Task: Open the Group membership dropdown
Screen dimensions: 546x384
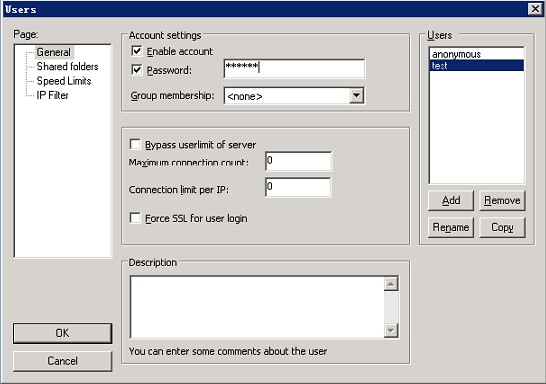Action: (357, 95)
